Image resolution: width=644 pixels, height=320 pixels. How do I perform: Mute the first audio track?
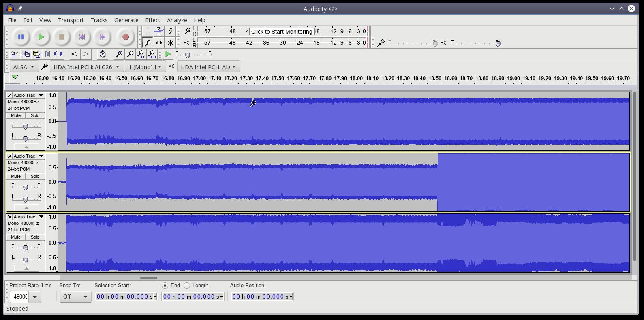click(16, 115)
